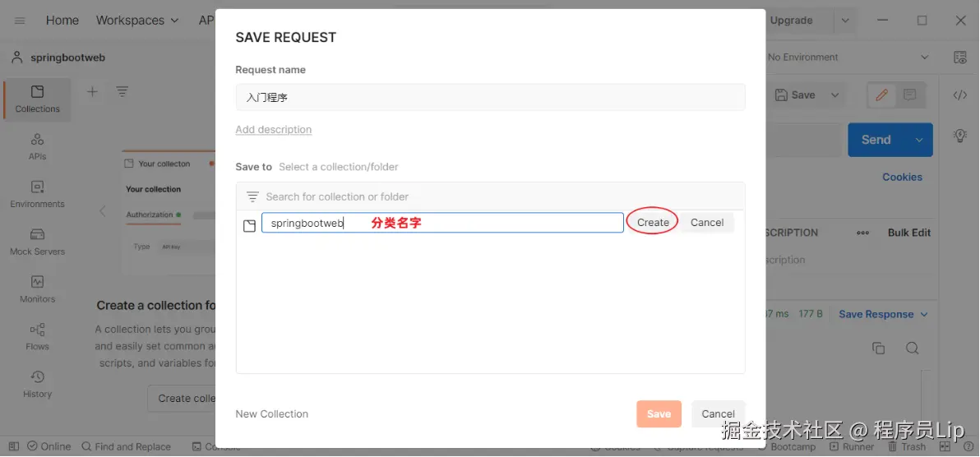Click the Cookies link
Viewport: 980px width, 457px height.
(902, 177)
